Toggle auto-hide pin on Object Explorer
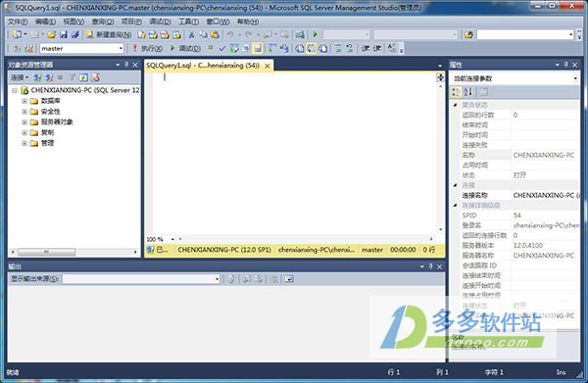 click(126, 65)
